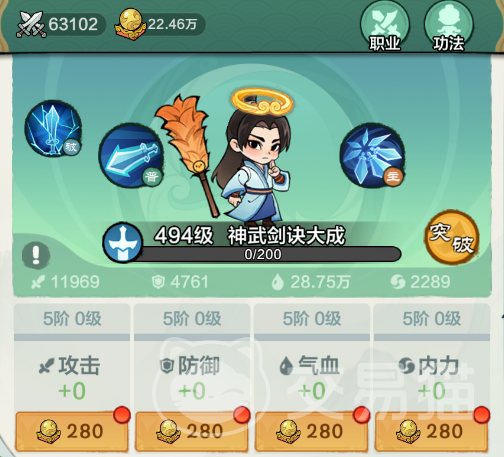Select the lightning sword 破 skill icon
Image resolution: width=504 pixels, height=457 pixels.
tap(53, 128)
